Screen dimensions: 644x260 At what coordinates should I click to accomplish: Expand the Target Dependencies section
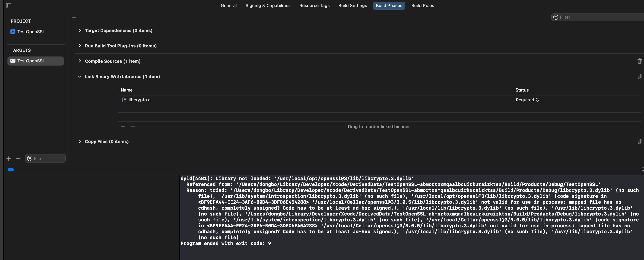(79, 30)
